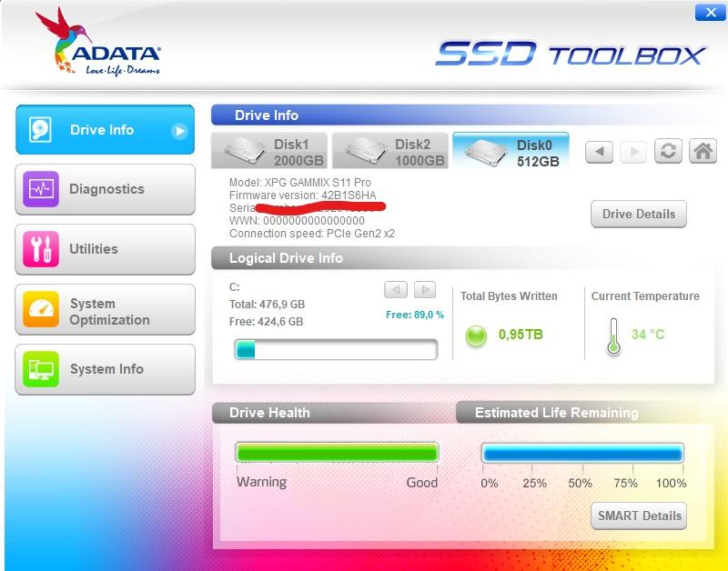Open the System Info section
This screenshot has width=728, height=571.
pos(105,369)
